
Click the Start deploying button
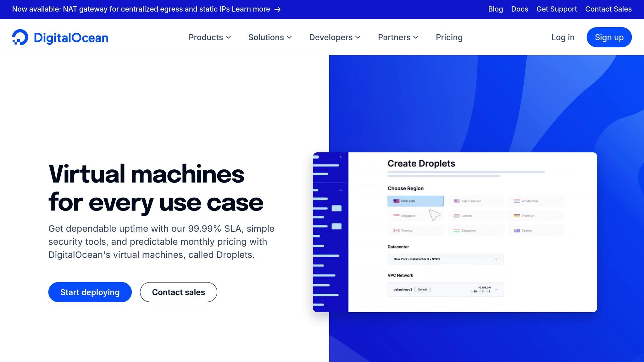[x=90, y=292]
